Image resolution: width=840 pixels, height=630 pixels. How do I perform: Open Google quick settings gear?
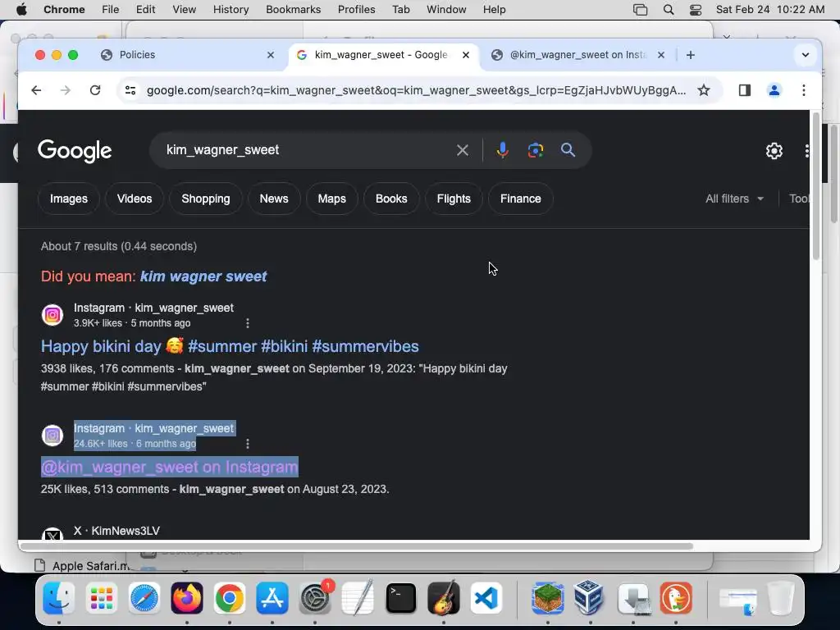click(x=774, y=151)
